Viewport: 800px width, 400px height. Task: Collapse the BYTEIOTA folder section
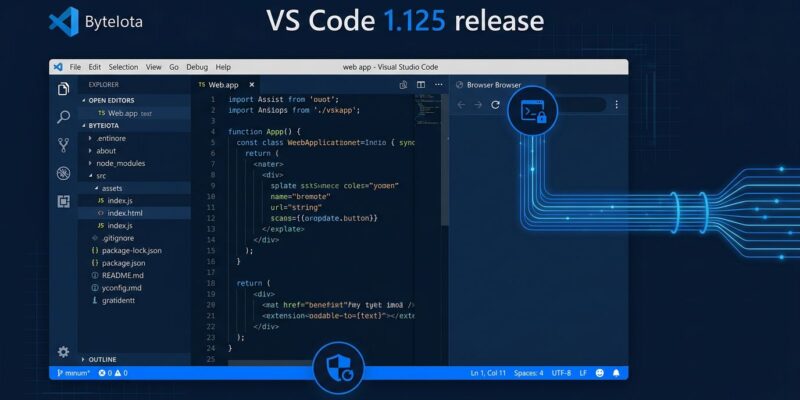coord(84,126)
